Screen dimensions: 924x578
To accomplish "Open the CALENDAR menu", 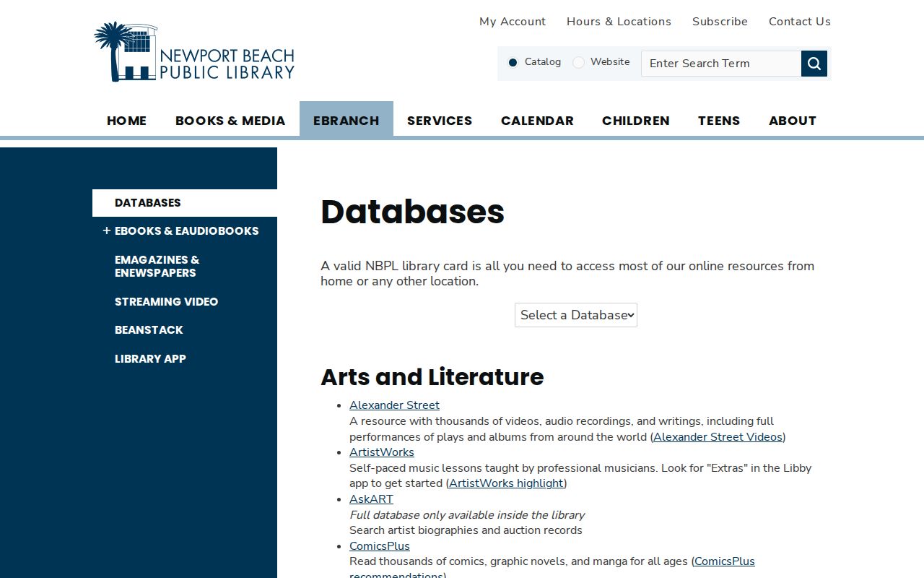I will (537, 121).
